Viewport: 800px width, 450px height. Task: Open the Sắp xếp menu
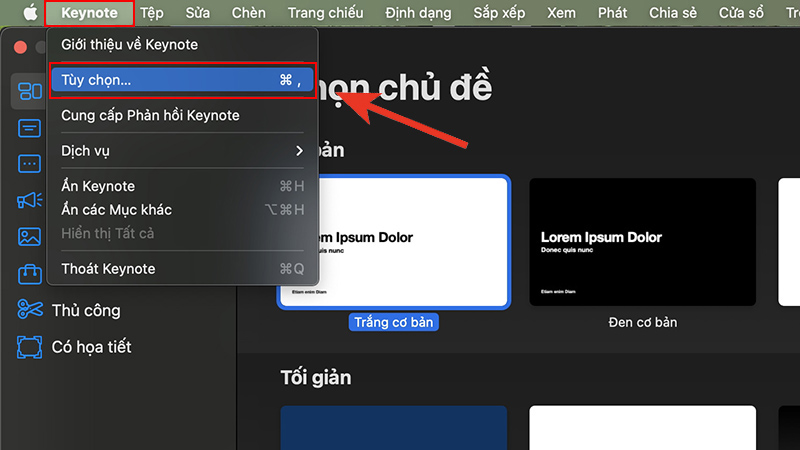(499, 13)
